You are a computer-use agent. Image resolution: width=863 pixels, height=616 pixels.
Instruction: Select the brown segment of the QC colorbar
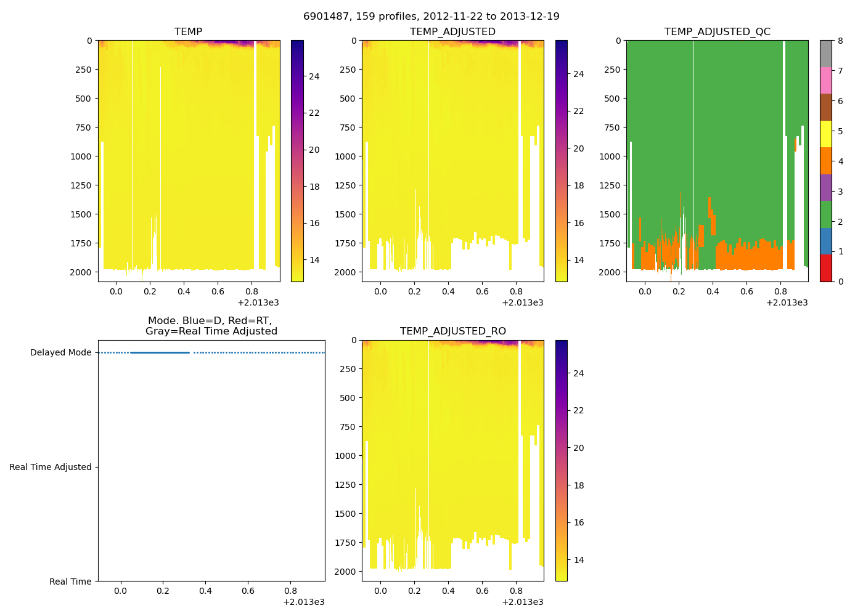825,107
